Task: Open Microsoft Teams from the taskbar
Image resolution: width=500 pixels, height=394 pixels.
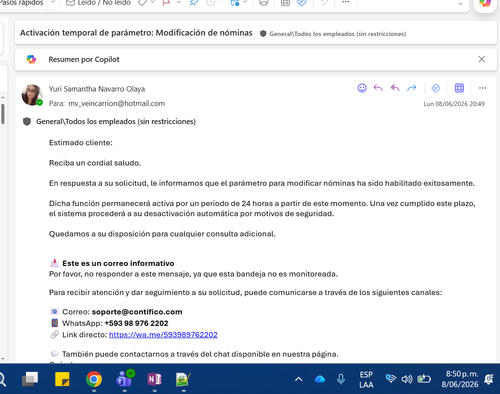Action: point(125,378)
